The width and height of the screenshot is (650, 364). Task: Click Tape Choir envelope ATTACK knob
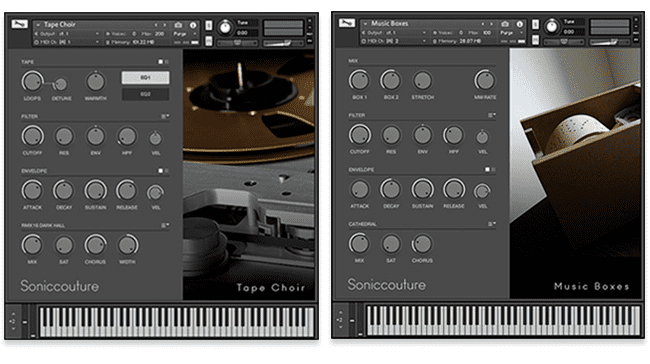[x=32, y=190]
